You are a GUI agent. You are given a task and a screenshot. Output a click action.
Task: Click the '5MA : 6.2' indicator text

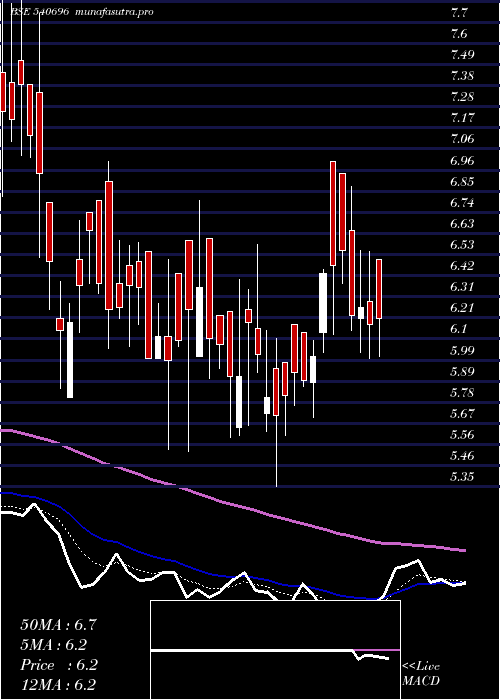pyautogui.click(x=54, y=645)
